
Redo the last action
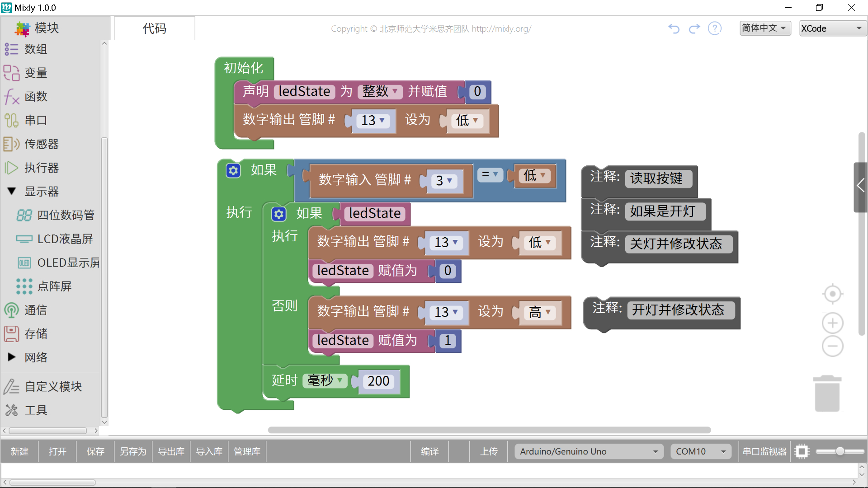pos(694,28)
